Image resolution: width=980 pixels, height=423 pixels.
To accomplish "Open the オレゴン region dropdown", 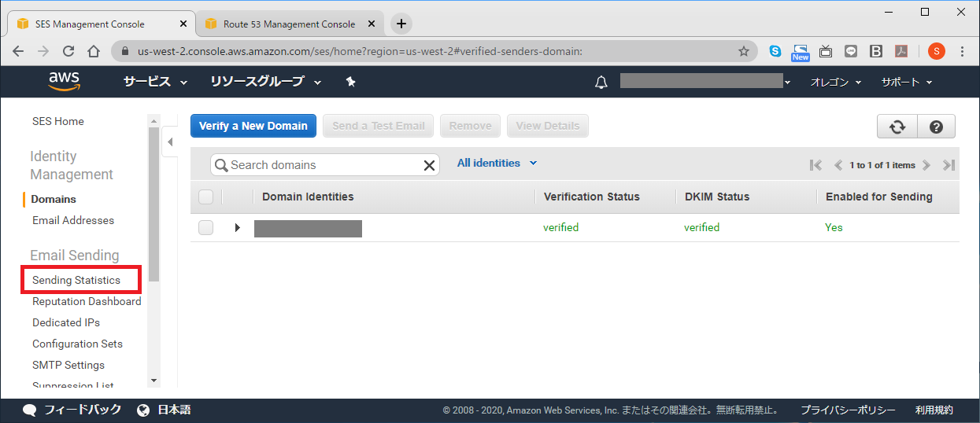I will (836, 83).
